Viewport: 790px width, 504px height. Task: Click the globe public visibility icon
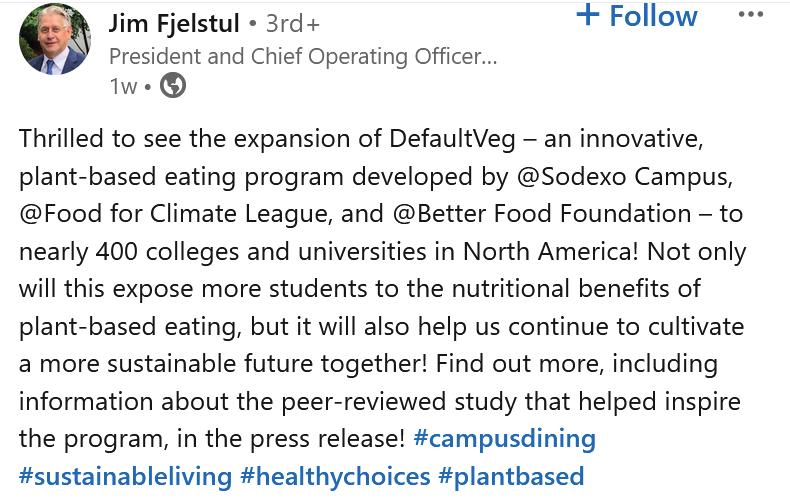pyautogui.click(x=173, y=86)
